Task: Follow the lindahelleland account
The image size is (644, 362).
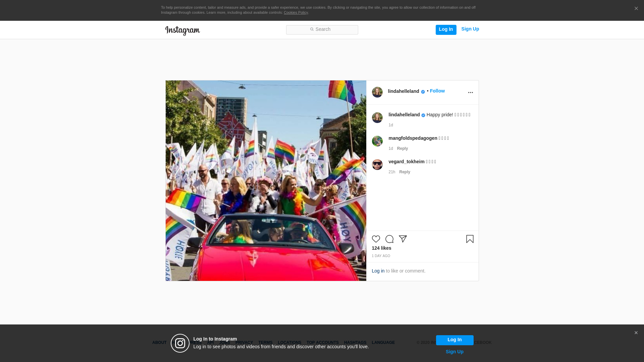Action: (437, 91)
